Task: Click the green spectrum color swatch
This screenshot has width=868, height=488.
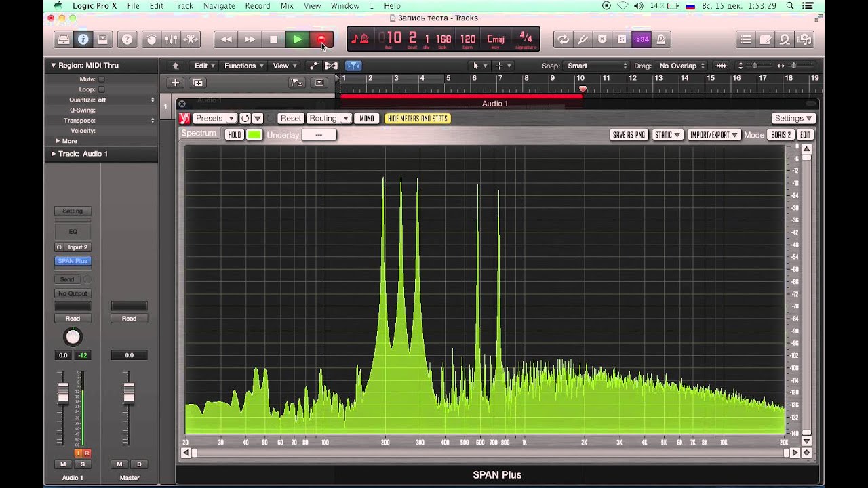Action: click(254, 135)
